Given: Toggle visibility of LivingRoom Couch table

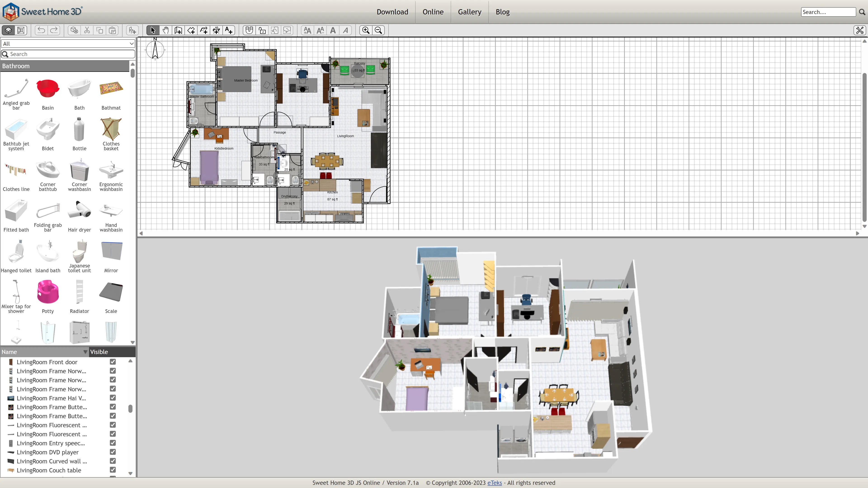Looking at the screenshot, I should pyautogui.click(x=113, y=470).
